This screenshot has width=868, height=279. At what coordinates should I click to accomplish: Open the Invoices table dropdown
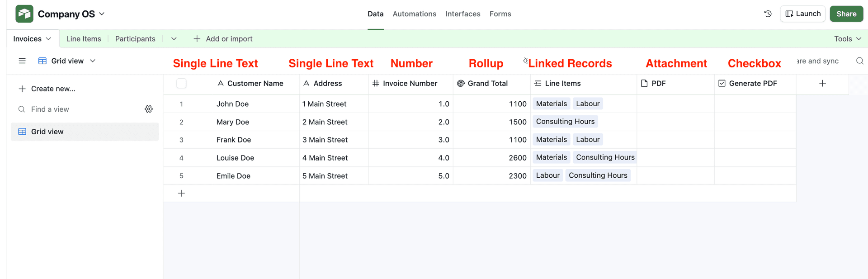click(x=48, y=38)
